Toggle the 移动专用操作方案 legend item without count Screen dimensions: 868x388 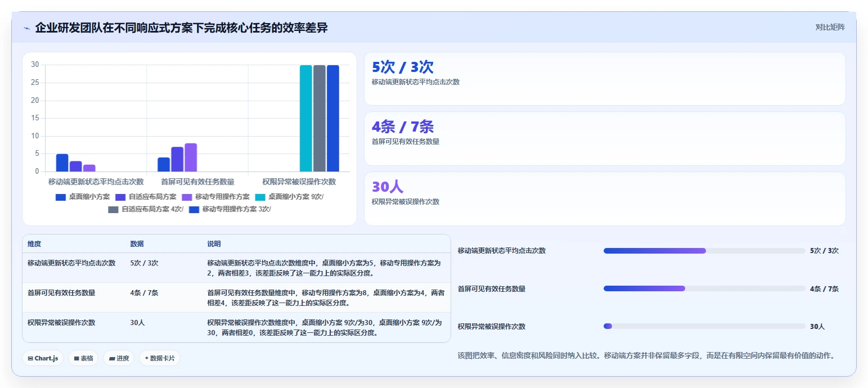coord(216,197)
